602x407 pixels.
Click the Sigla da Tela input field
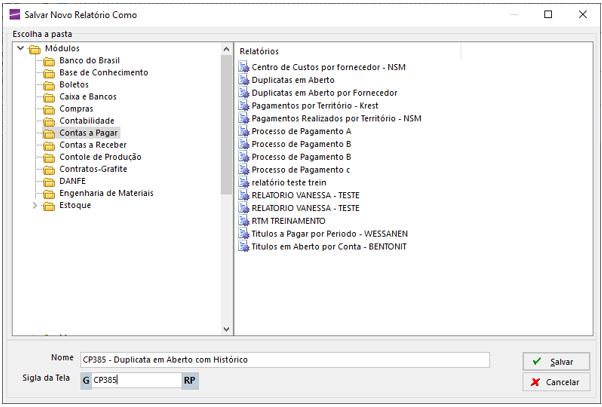(x=136, y=380)
